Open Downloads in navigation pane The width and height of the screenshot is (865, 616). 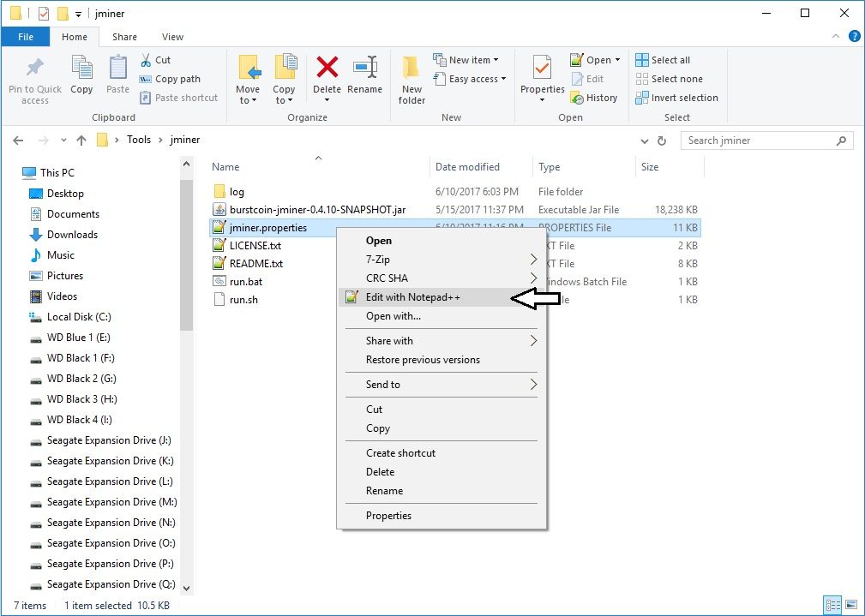tap(63, 235)
